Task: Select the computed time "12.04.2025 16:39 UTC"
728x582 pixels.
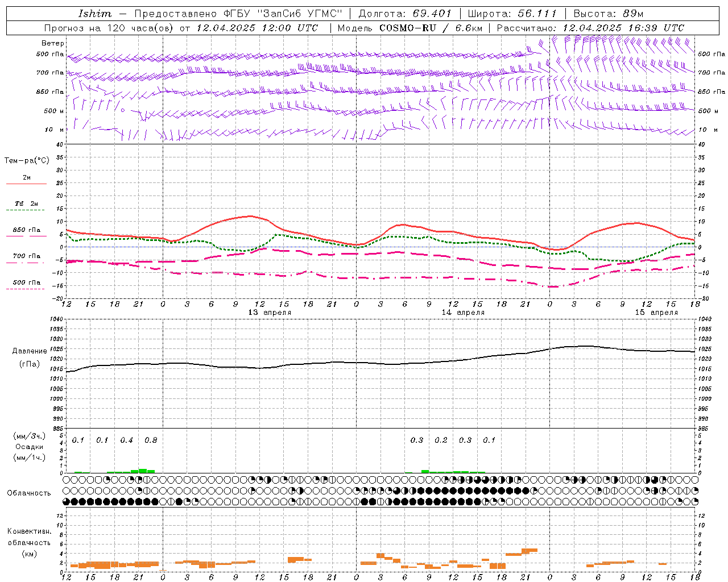Action: (x=623, y=28)
